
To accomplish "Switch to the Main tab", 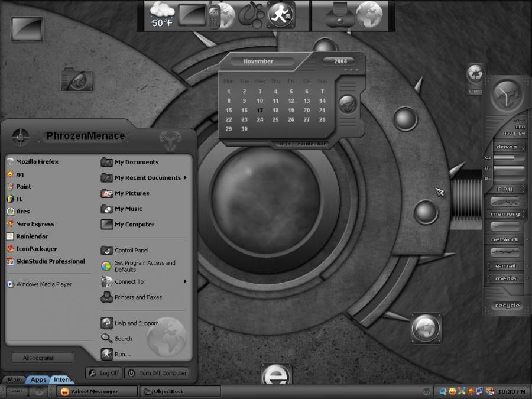I will 14,379.
